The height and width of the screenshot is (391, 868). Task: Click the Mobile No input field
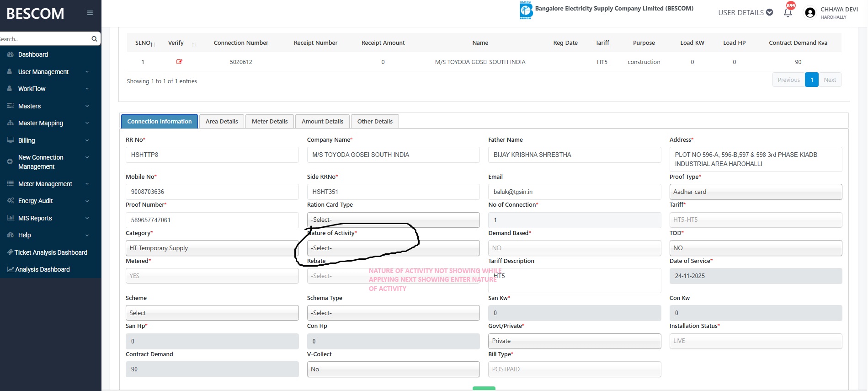(212, 192)
